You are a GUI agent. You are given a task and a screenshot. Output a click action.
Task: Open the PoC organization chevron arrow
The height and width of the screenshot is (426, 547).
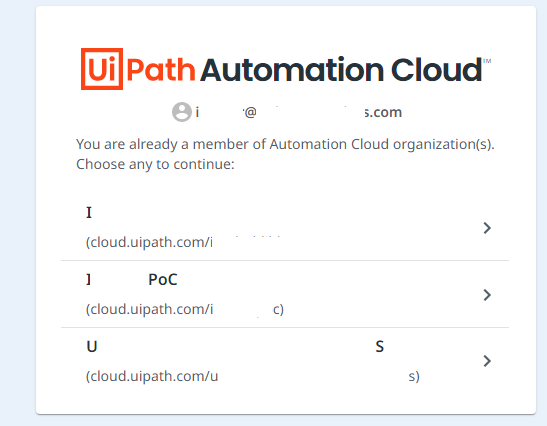pyautogui.click(x=487, y=295)
